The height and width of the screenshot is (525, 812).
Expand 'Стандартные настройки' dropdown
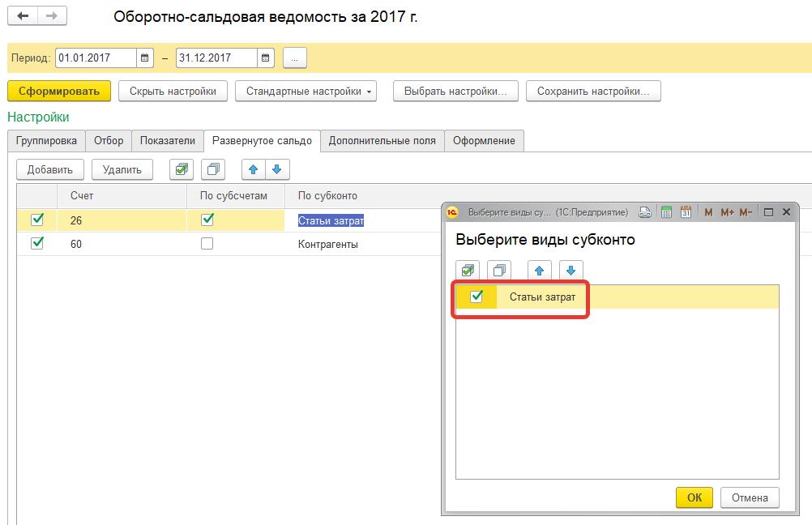pyautogui.click(x=306, y=92)
